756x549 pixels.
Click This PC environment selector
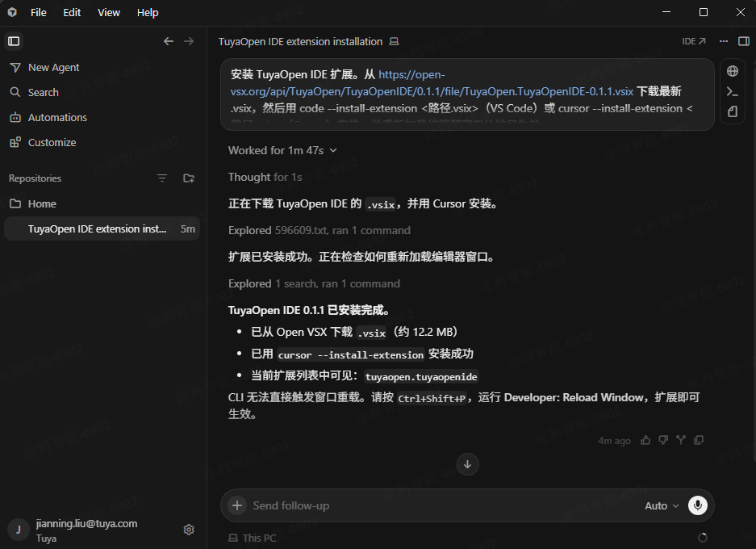point(253,538)
